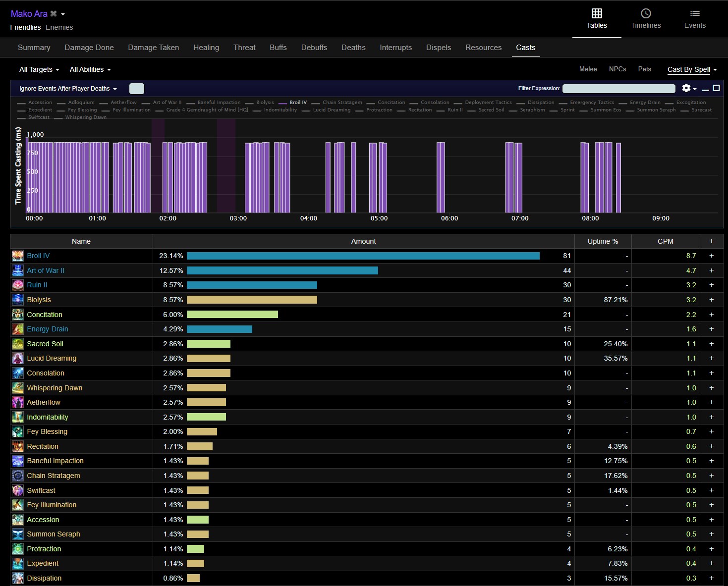This screenshot has width=728, height=586.
Task: Click the Energy Drain spell icon
Action: [18, 329]
